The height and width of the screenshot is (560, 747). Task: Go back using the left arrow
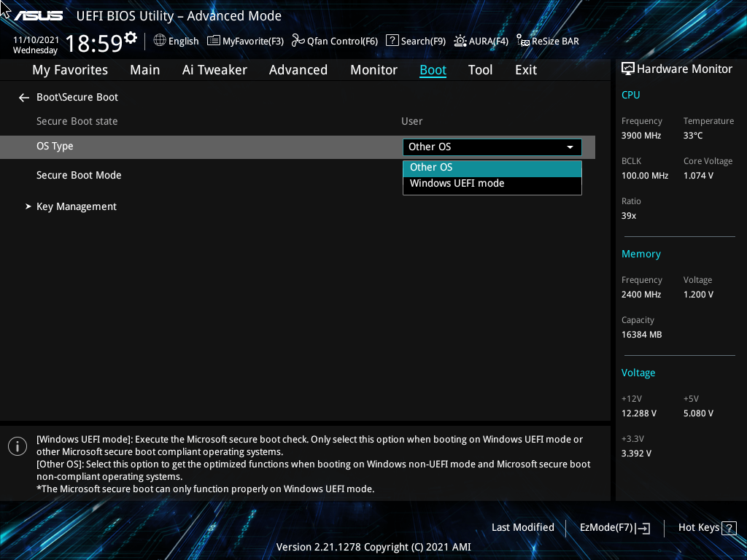click(x=24, y=98)
